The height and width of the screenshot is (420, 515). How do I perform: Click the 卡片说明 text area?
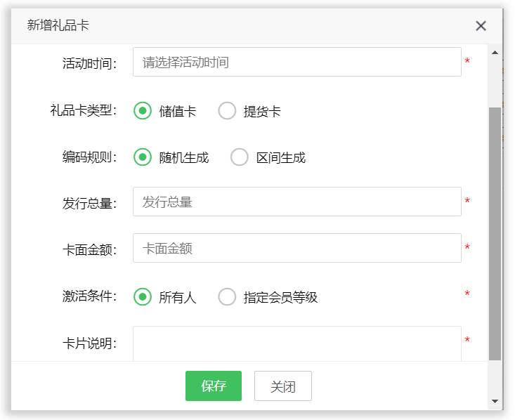296,343
